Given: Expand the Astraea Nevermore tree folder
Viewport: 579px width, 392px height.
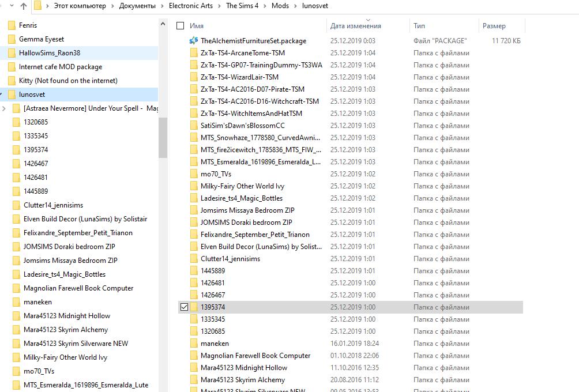Looking at the screenshot, I should point(5,108).
